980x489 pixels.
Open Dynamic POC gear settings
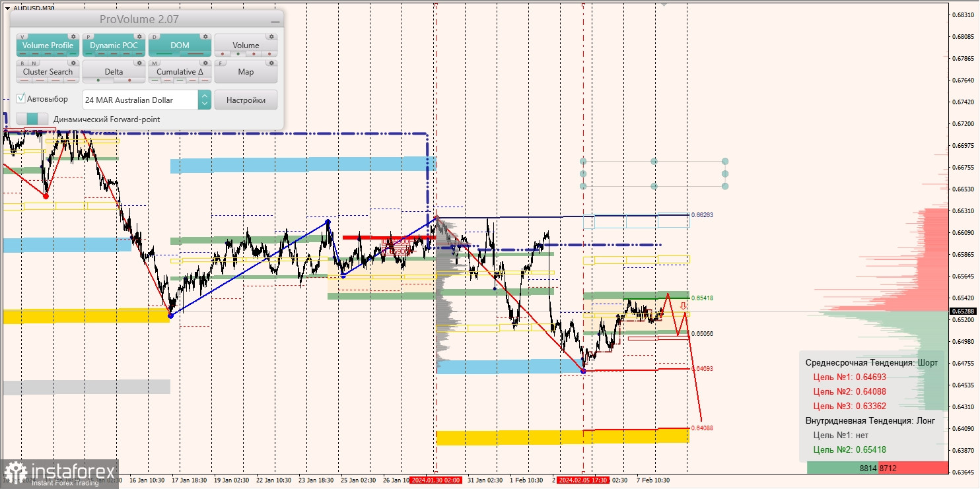pos(139,36)
